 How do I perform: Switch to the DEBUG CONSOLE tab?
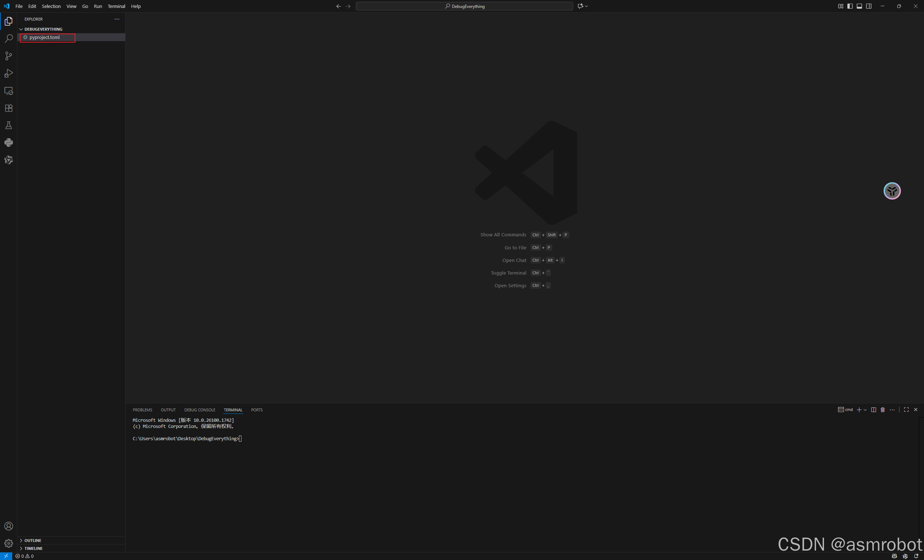(200, 410)
